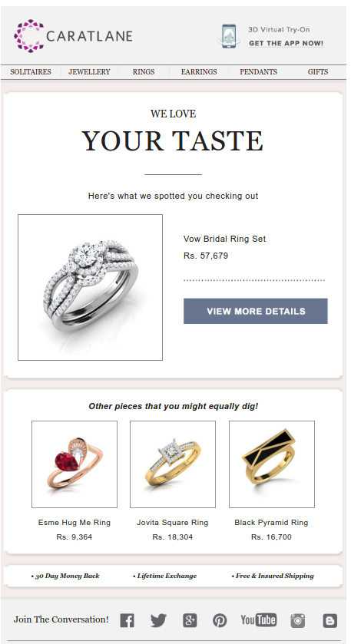Image resolution: width=351 pixels, height=644 pixels.
Task: Click the Google Plus icon
Action: click(190, 619)
